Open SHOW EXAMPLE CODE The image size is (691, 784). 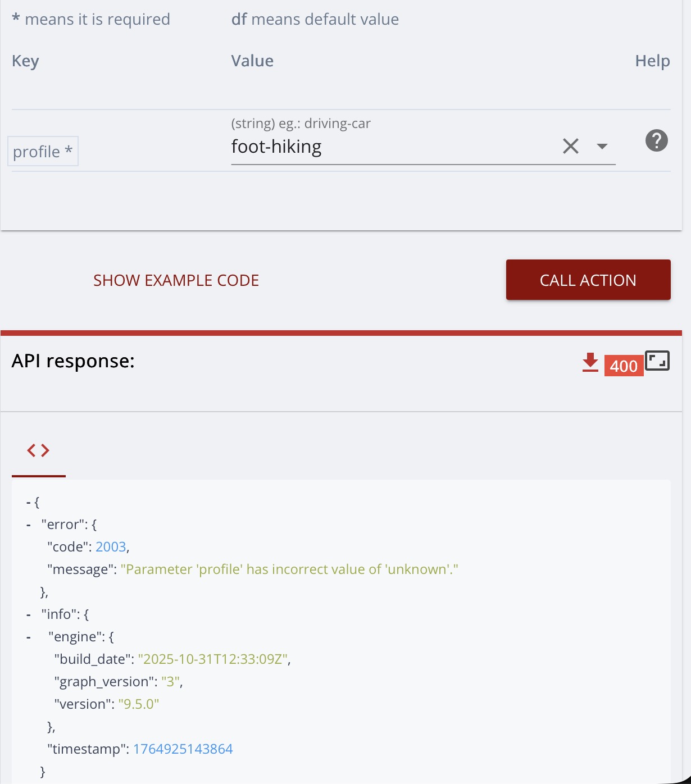[176, 280]
